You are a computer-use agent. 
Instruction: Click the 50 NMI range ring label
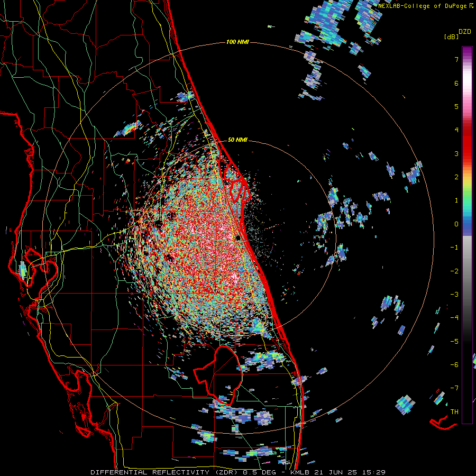(x=237, y=140)
